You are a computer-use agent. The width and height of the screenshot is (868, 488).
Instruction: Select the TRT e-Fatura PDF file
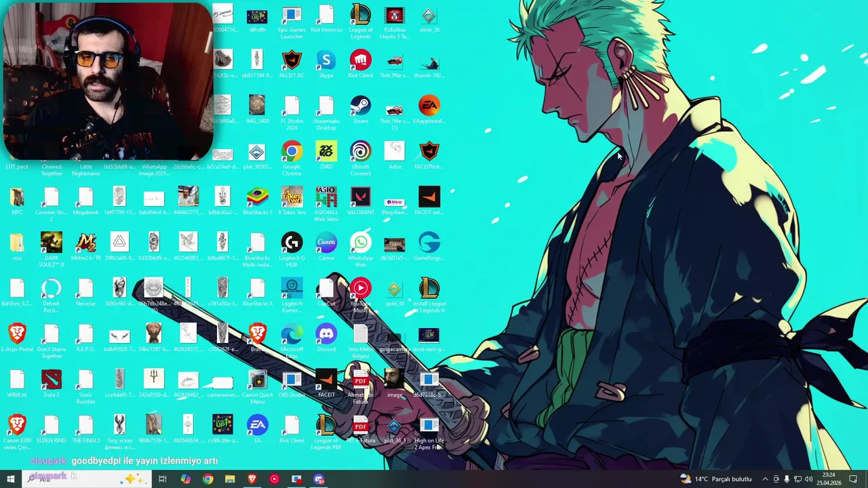[x=360, y=428]
